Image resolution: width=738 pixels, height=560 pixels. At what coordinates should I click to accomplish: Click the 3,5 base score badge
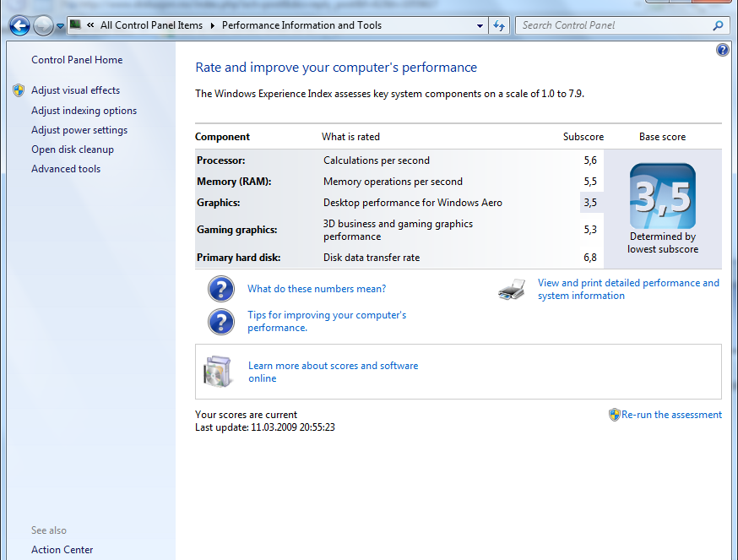tap(663, 196)
